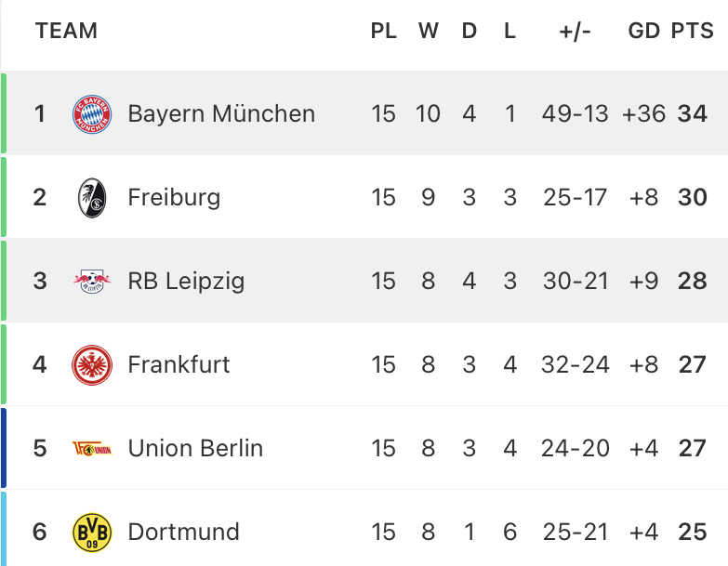728x566 pixels.
Task: Open the Bayern München team link
Action: pos(221,113)
